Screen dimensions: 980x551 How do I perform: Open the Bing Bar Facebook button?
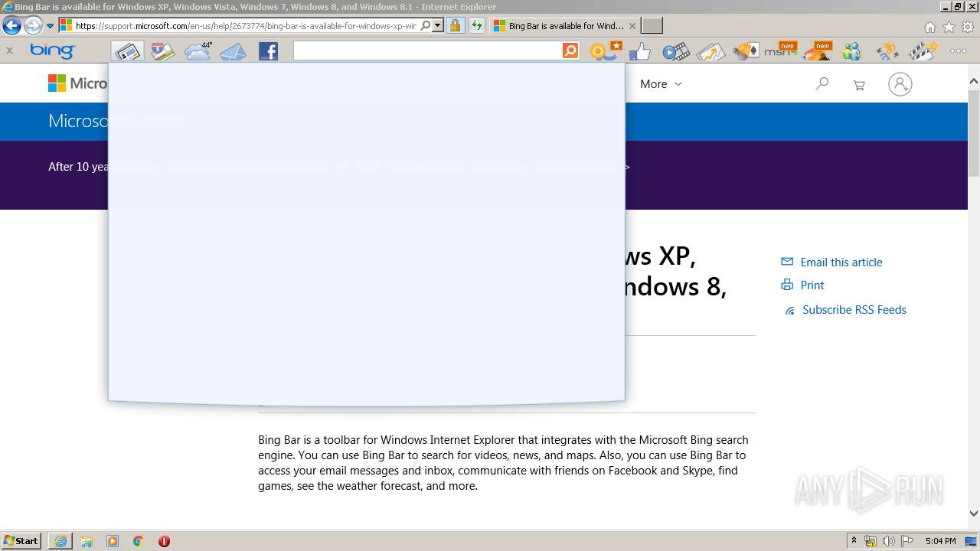[268, 51]
